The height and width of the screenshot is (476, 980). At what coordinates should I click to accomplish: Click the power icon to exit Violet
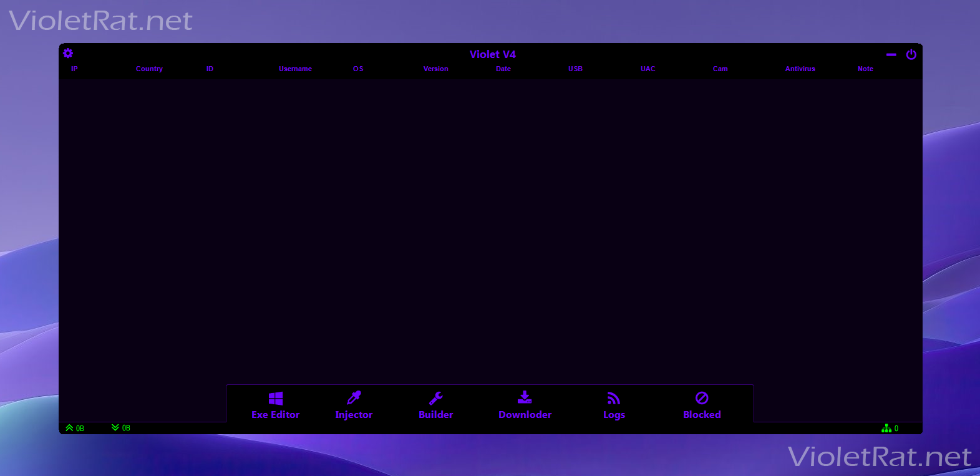pyautogui.click(x=911, y=54)
